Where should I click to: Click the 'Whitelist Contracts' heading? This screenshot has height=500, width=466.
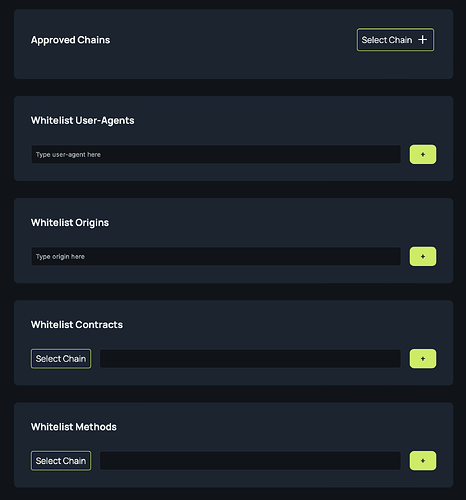(x=77, y=325)
